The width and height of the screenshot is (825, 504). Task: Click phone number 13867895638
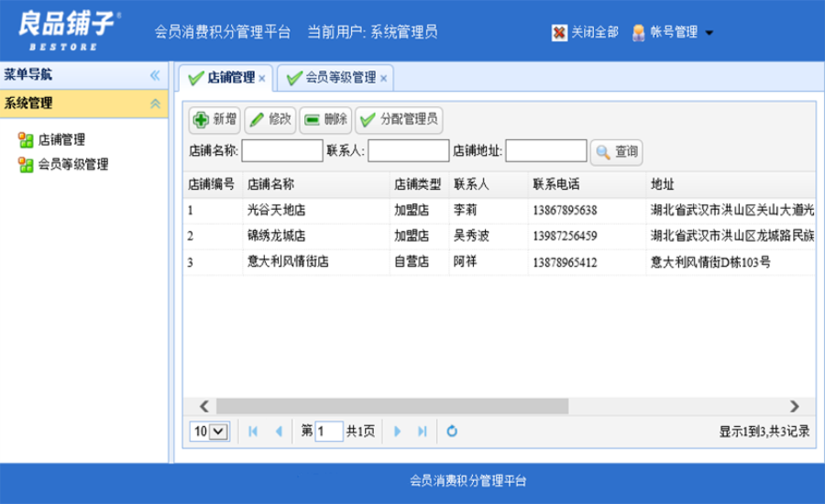tap(565, 211)
